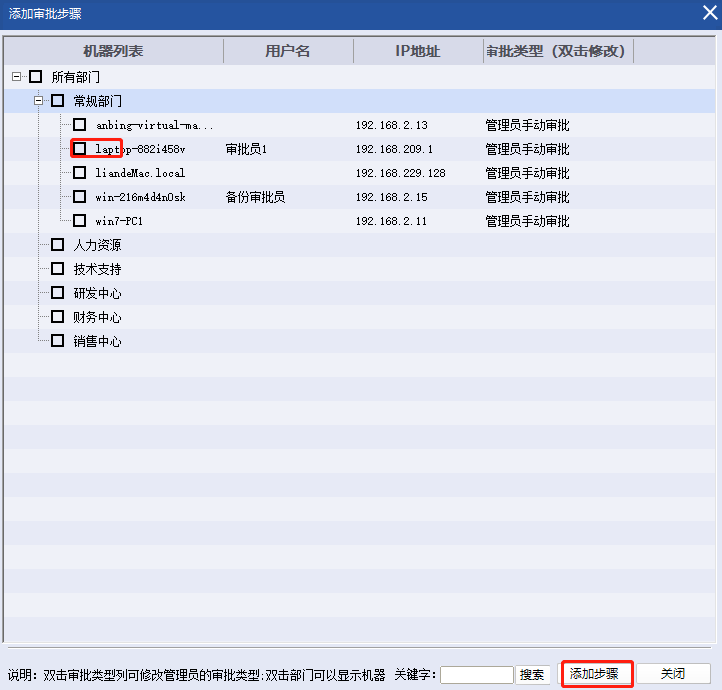Click IP address 192.168.209.1
722x690 pixels.
394,149
